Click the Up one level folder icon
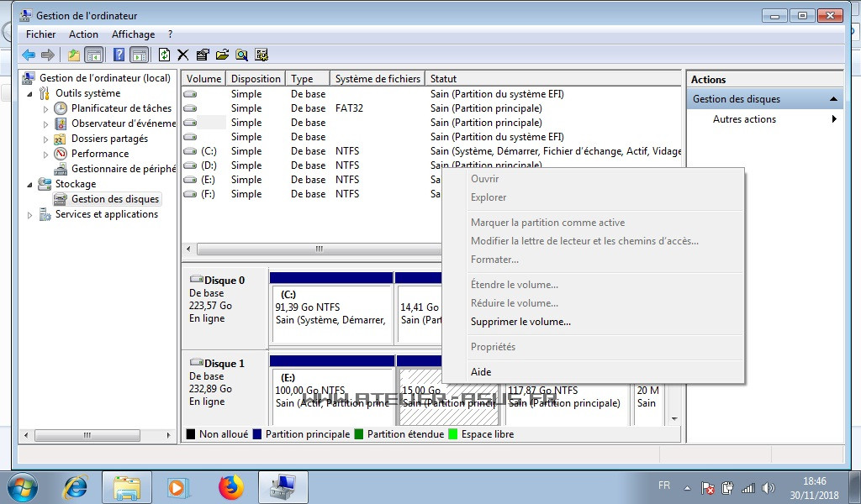This screenshot has width=861, height=504. (74, 55)
